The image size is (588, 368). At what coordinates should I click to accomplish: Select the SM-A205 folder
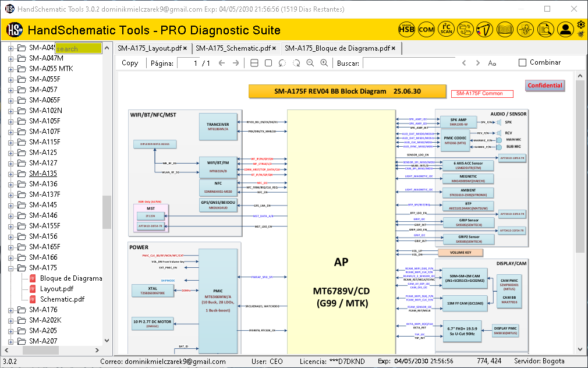pyautogui.click(x=43, y=331)
